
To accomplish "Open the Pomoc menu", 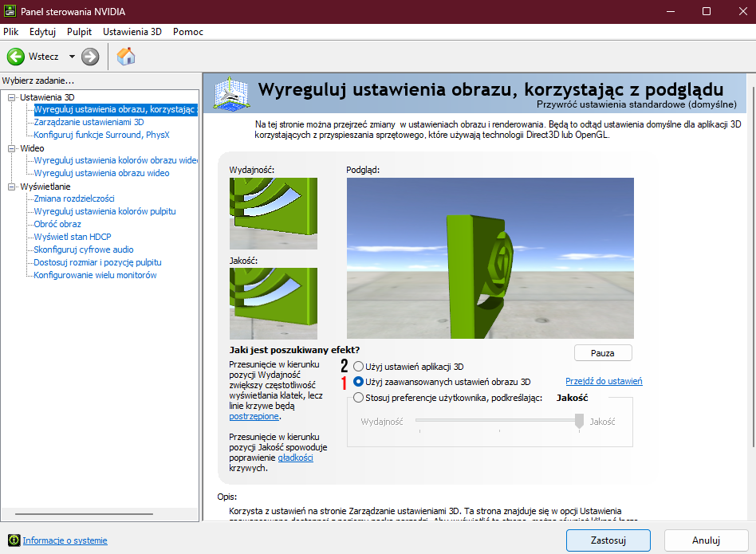I will coord(188,32).
